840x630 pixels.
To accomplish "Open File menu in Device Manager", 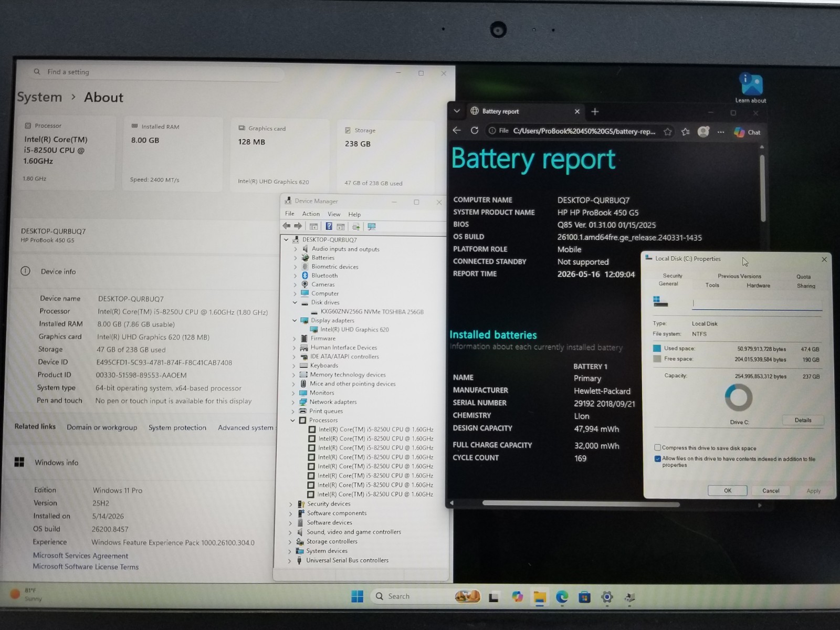I will [290, 214].
